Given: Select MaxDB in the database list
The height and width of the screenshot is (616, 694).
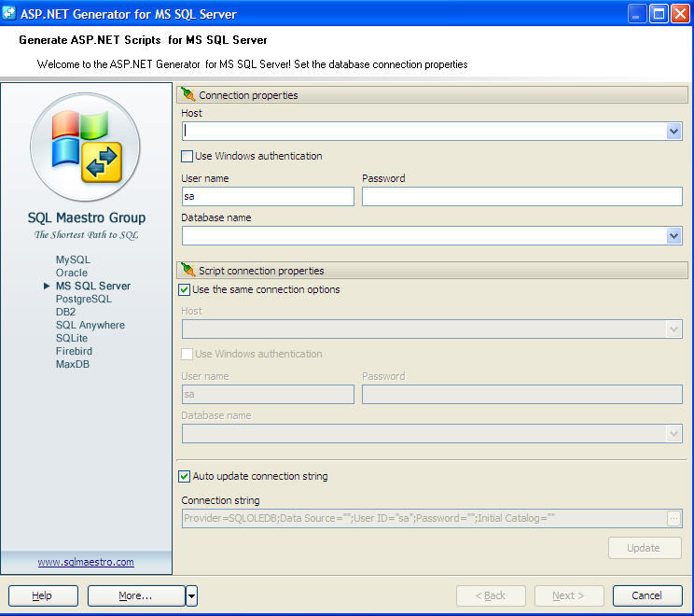Looking at the screenshot, I should pyautogui.click(x=73, y=364).
